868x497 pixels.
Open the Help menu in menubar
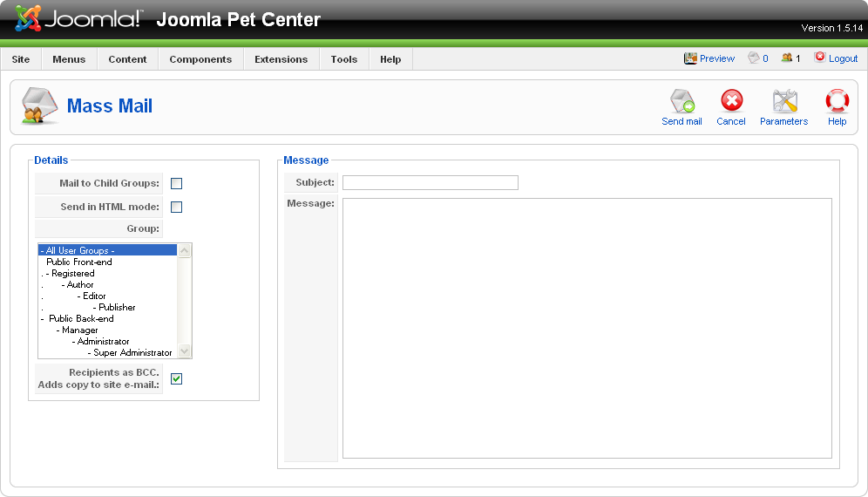coord(390,59)
